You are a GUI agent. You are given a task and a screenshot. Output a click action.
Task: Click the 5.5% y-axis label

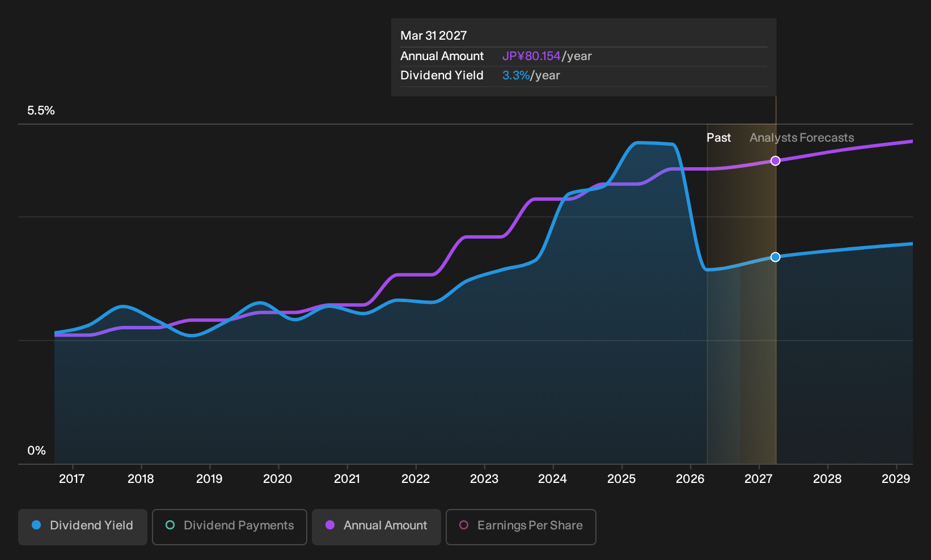41,111
